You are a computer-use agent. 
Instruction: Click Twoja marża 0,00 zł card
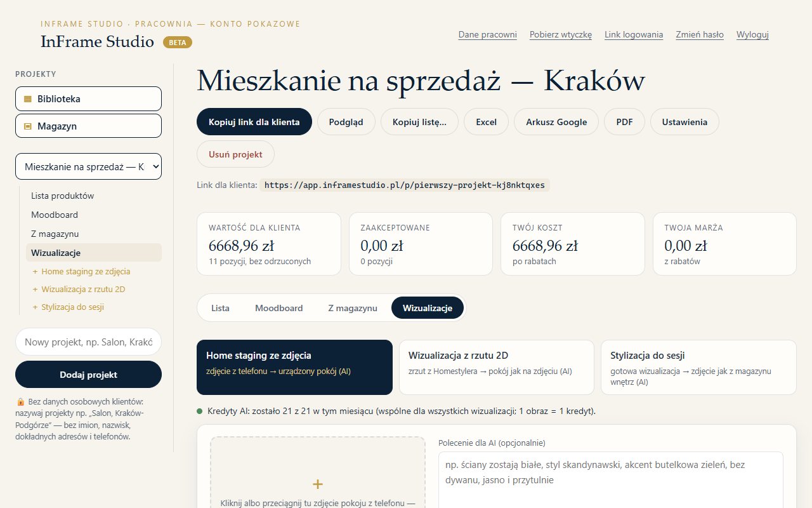[x=724, y=244]
